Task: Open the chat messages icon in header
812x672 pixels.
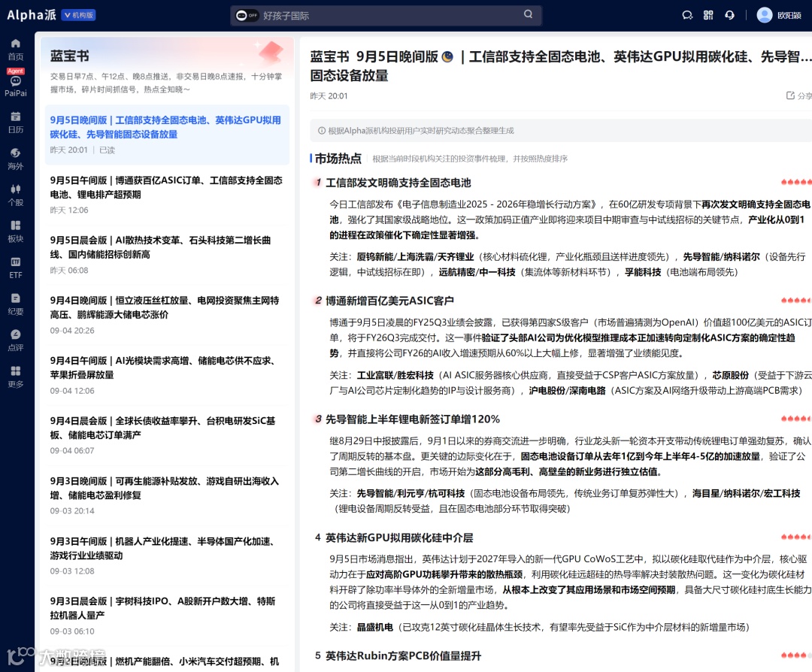Action: pyautogui.click(x=686, y=15)
